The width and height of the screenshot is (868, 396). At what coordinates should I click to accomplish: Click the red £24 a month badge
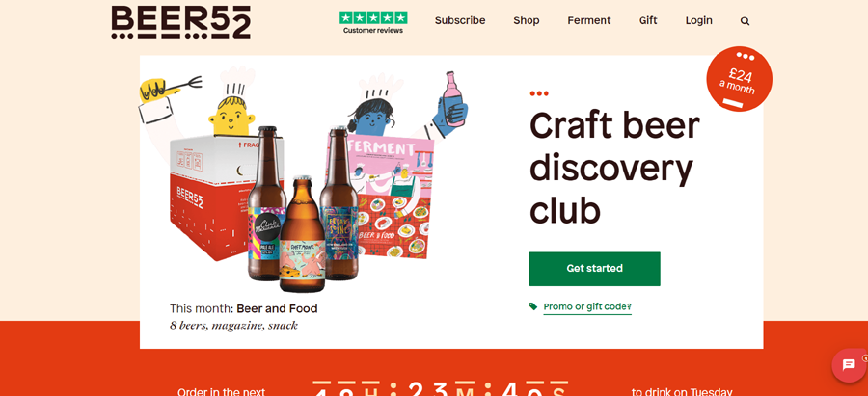[739, 79]
